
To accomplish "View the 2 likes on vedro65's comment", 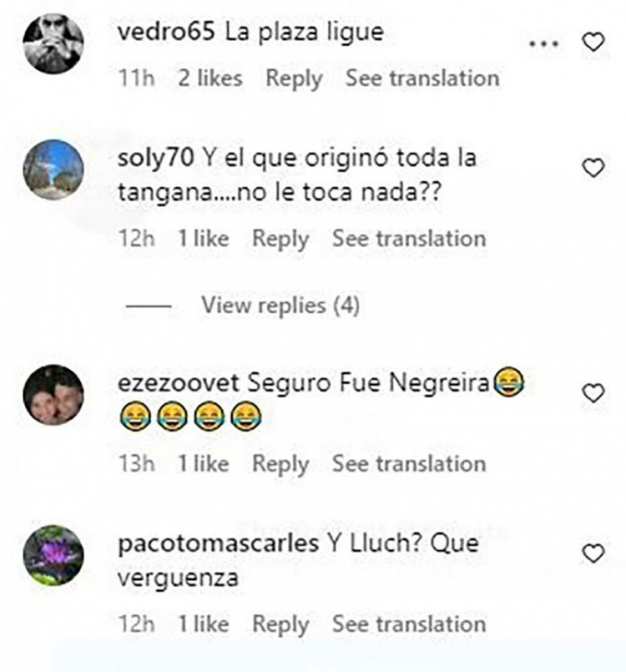I will coord(210,79).
